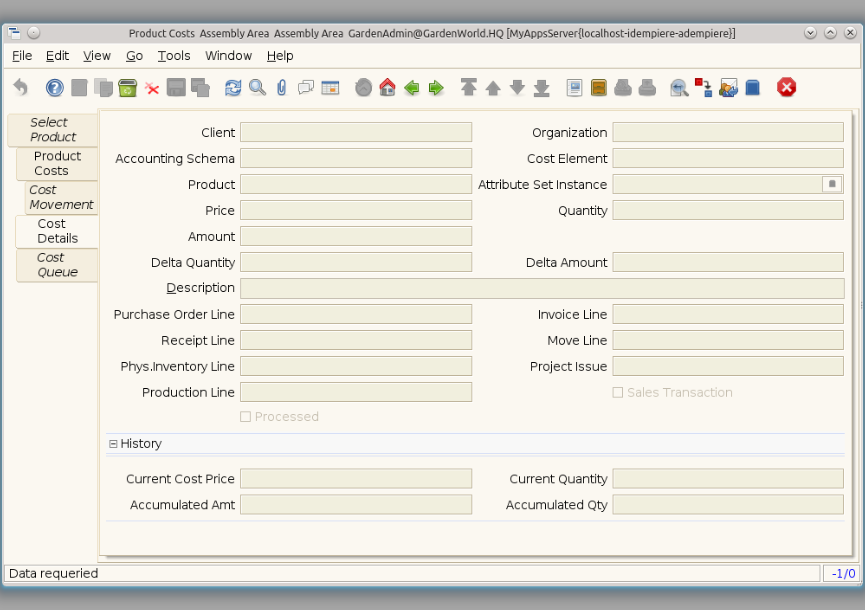This screenshot has width=865, height=610.
Task: Jump to the last record with the barred down arrow
Action: click(x=541, y=87)
